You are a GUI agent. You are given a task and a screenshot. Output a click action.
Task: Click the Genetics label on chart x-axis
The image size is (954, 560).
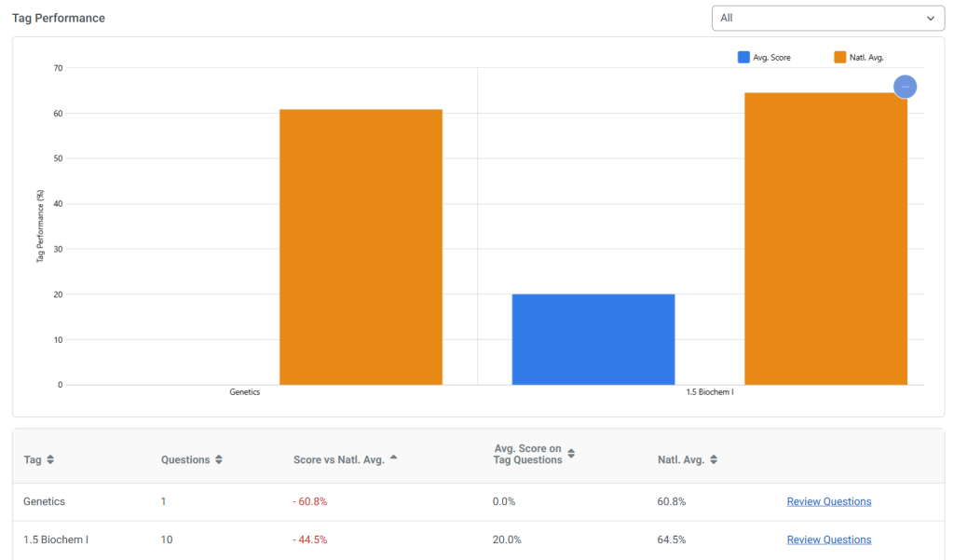click(x=244, y=392)
